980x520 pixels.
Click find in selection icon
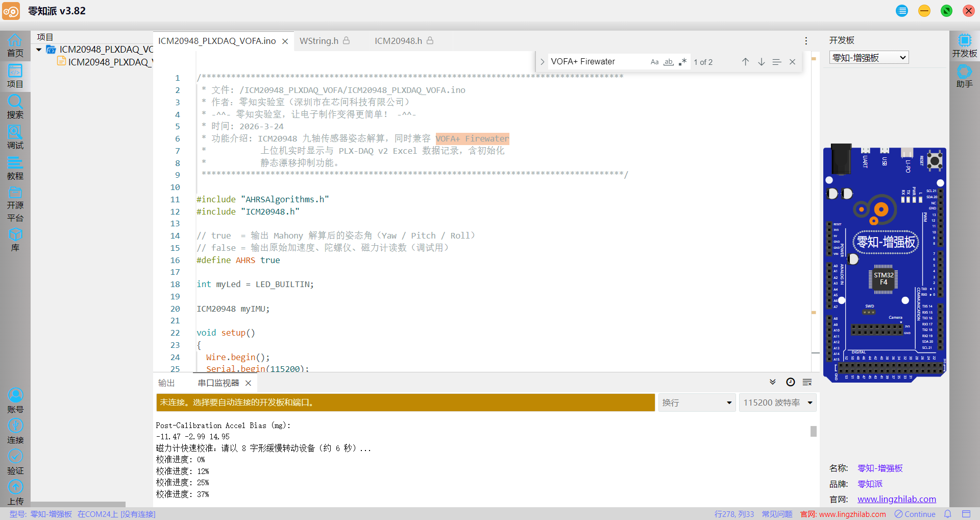[x=777, y=62]
